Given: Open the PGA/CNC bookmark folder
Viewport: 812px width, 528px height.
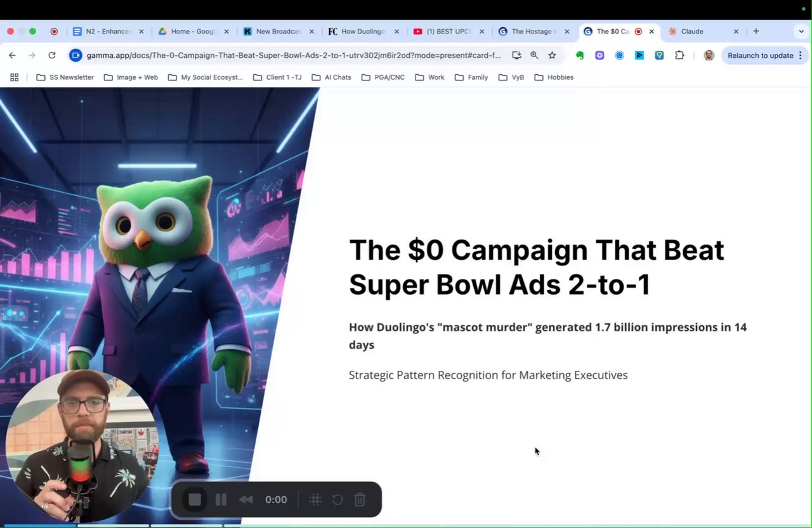Looking at the screenshot, I should click(383, 77).
